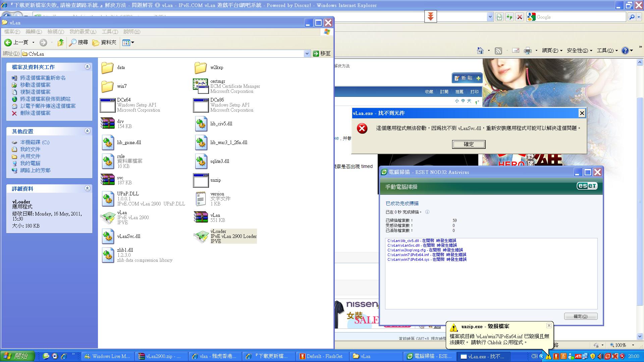Click the Back arrow in the Explorer toolbar
Viewport: 644px width, 362px height.
[8, 43]
